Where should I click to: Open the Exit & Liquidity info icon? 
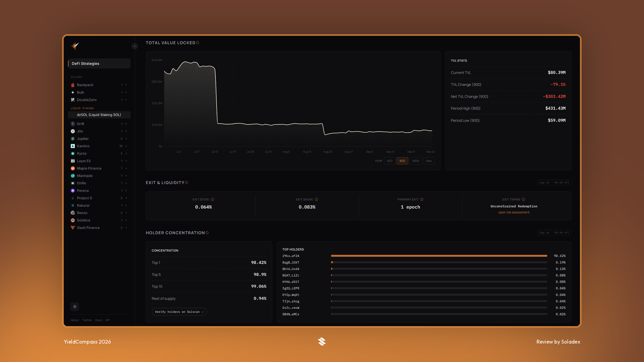[186, 183]
